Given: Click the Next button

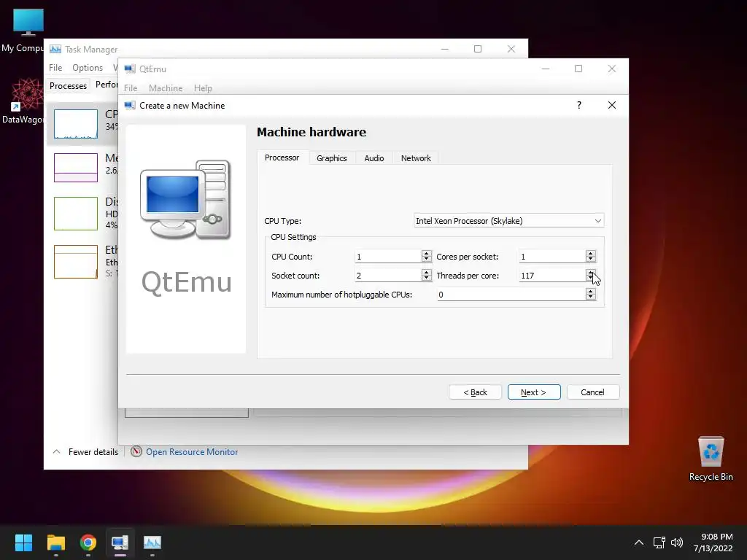Looking at the screenshot, I should [x=534, y=392].
